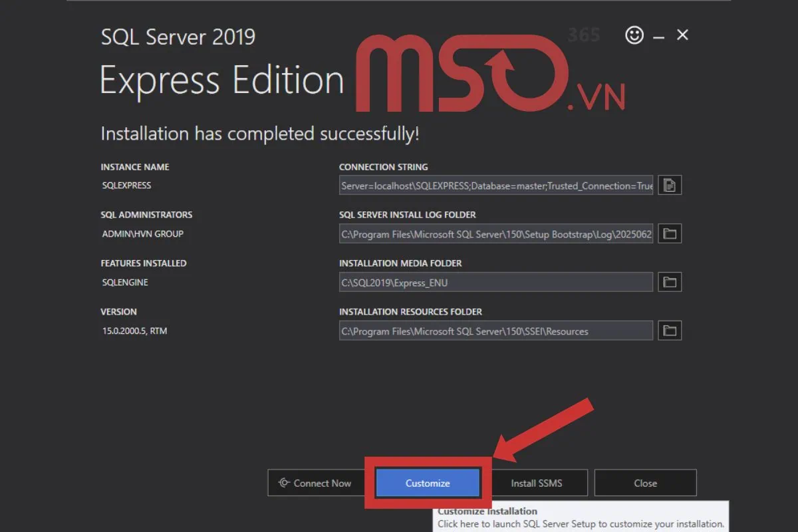Select the install log folder path field
798x532 pixels.
tap(495, 233)
